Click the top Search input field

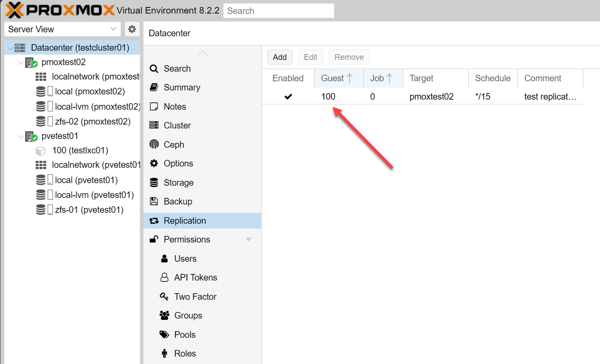(279, 11)
